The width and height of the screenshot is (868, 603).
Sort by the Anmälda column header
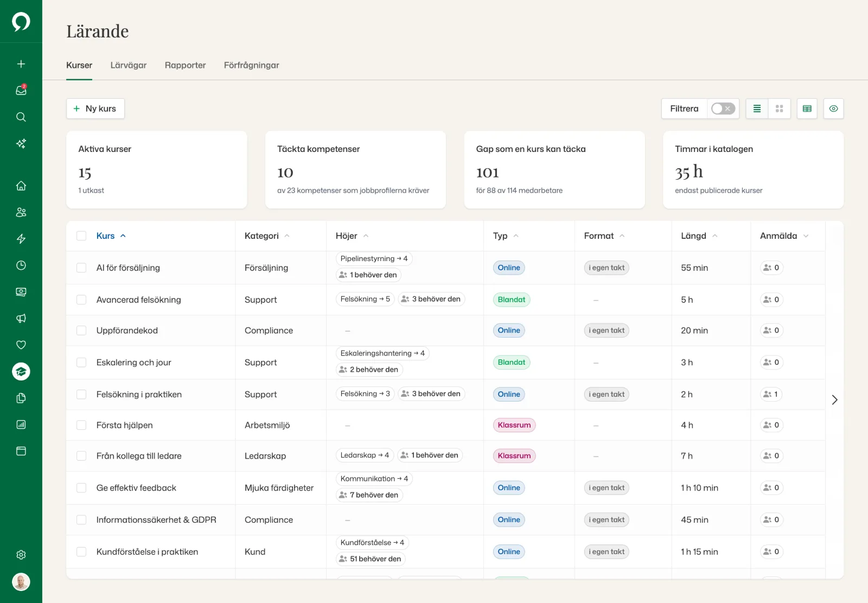(784, 236)
